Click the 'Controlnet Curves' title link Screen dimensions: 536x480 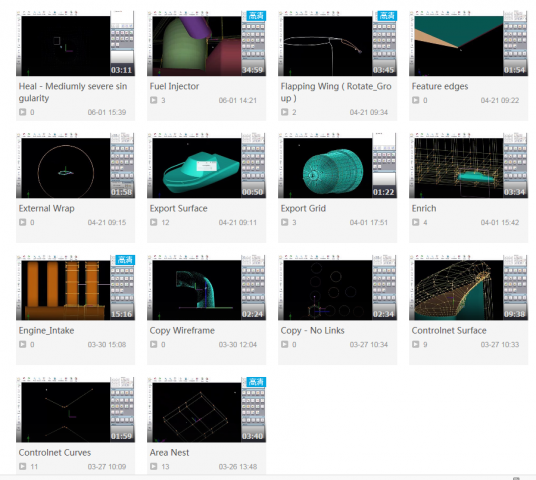tap(55, 453)
